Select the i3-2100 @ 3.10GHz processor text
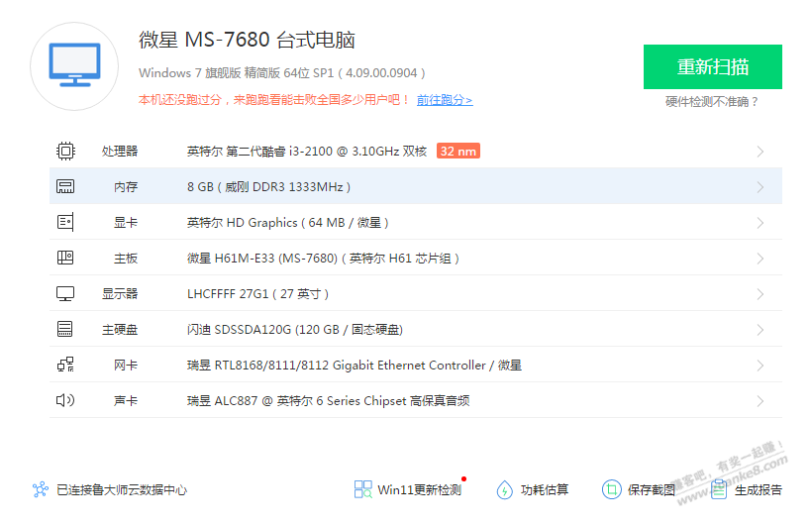812x525 pixels. (307, 152)
